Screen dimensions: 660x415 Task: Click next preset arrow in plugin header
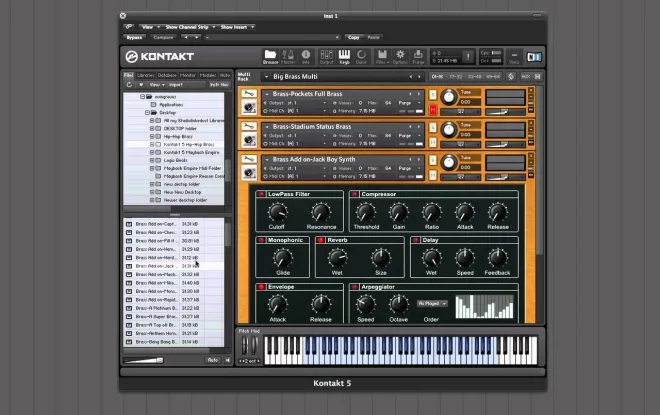click(x=196, y=37)
